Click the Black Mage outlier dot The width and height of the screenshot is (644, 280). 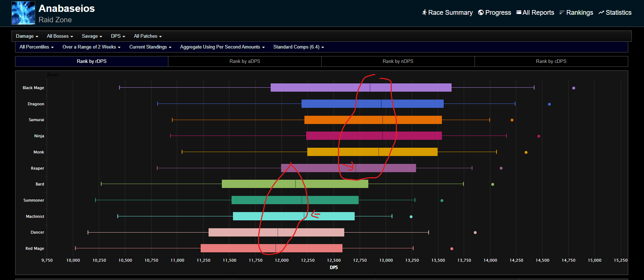tap(574, 88)
